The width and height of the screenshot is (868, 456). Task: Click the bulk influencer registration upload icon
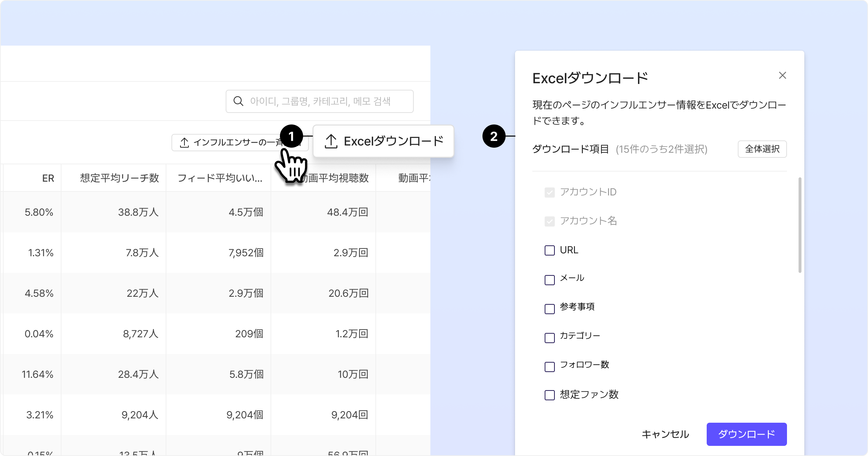click(x=184, y=143)
